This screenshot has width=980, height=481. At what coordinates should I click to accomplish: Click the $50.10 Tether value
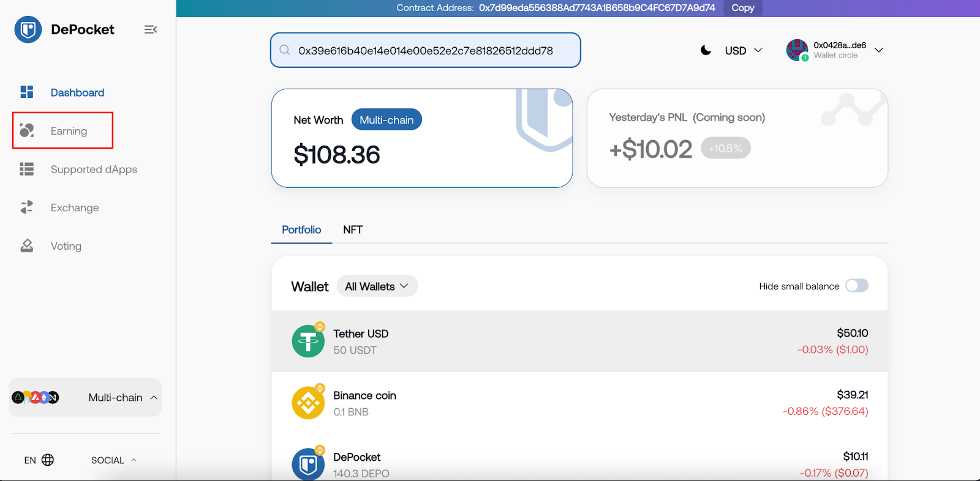click(x=853, y=333)
